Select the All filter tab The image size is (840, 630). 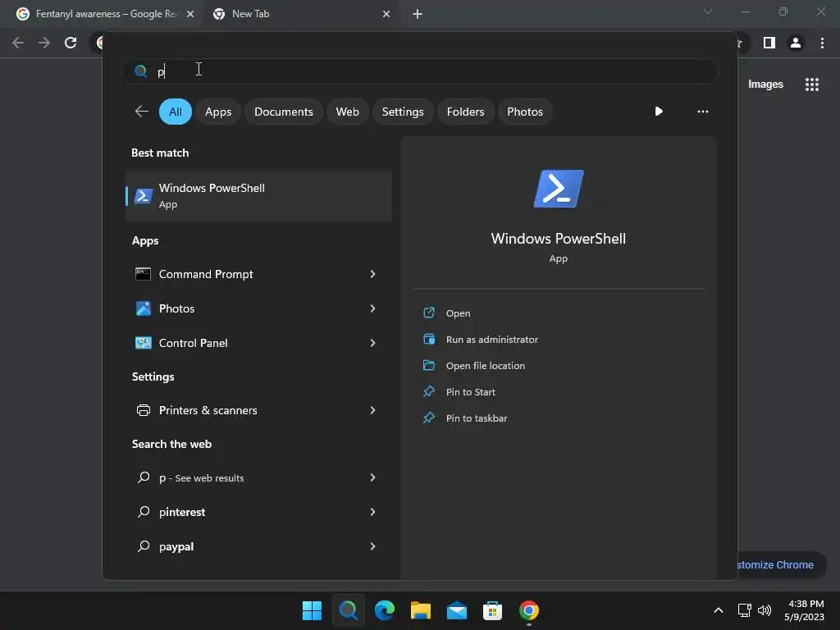coord(176,112)
